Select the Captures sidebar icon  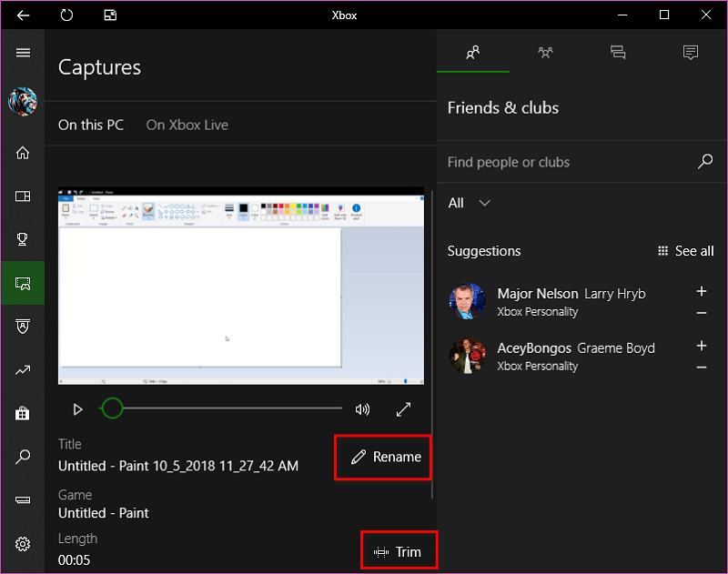point(23,283)
